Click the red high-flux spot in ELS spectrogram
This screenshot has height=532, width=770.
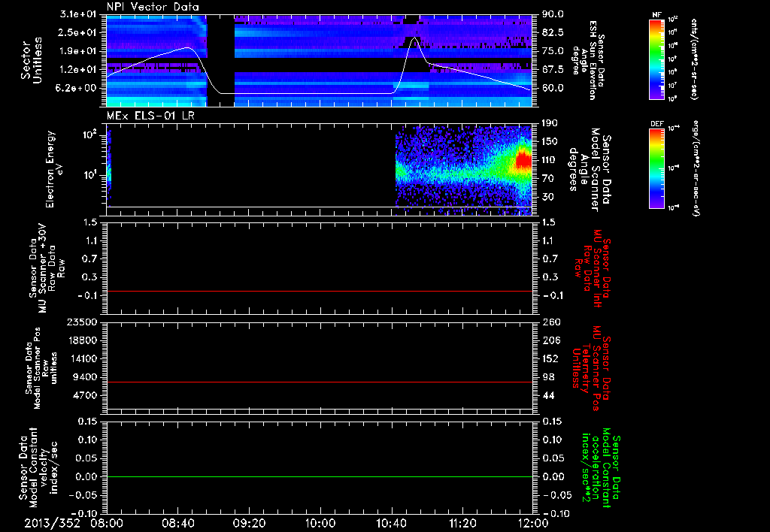[x=523, y=162]
